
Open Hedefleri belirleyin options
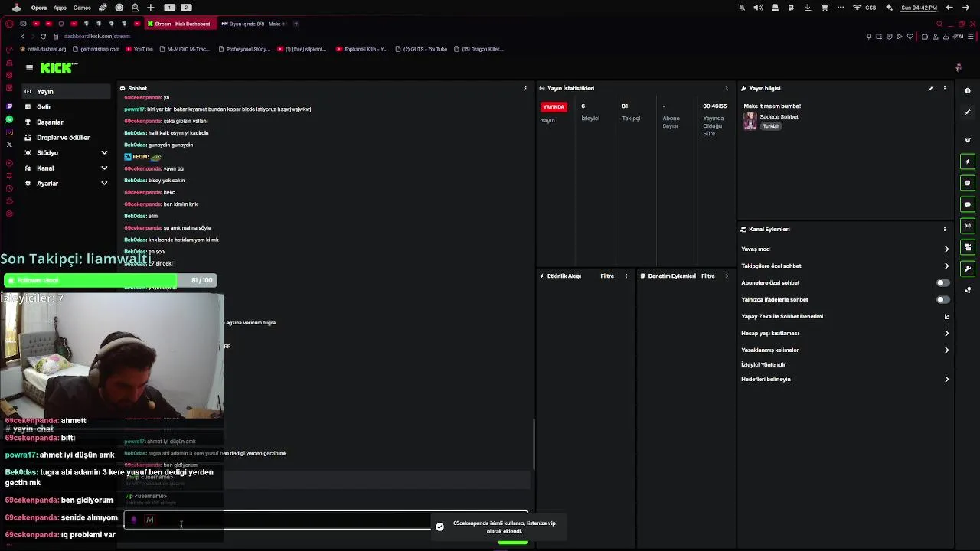coord(845,379)
